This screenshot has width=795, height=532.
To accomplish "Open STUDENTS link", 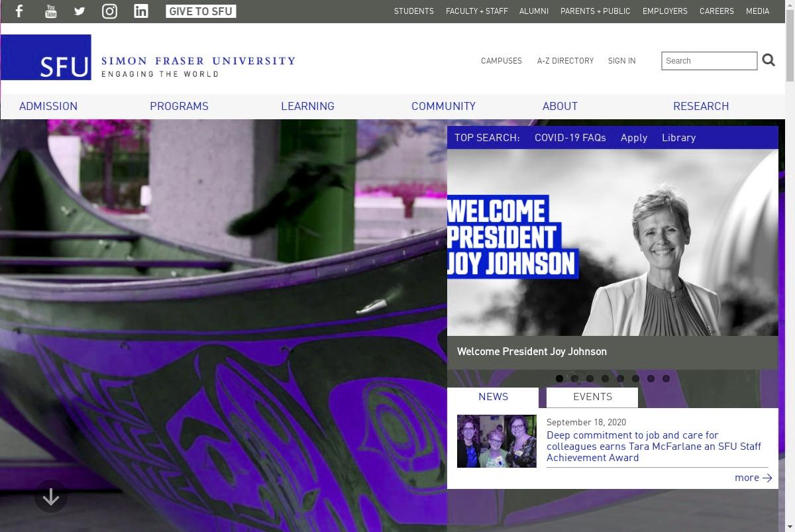I will click(414, 11).
